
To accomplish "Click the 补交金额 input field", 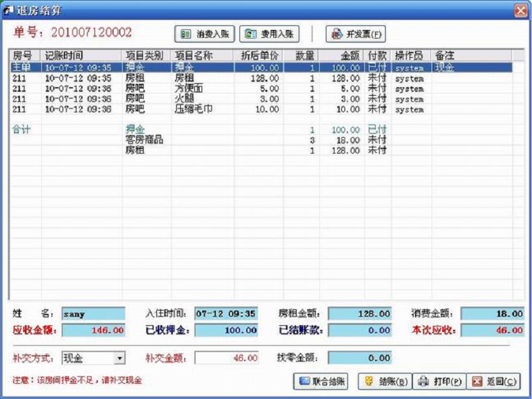I will pos(226,358).
